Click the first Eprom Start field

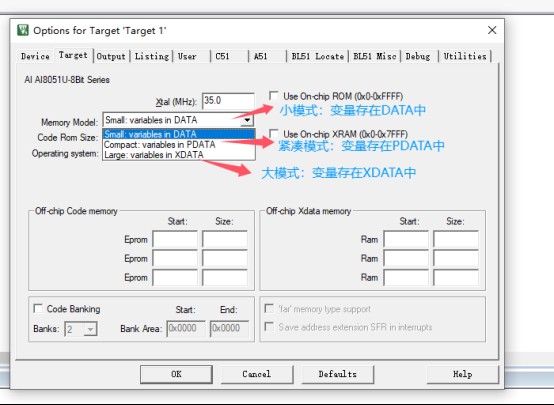click(x=175, y=239)
